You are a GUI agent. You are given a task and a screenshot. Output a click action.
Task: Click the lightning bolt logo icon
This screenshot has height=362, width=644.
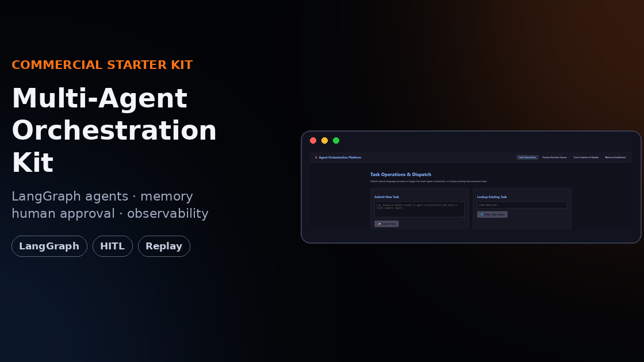[x=316, y=157]
